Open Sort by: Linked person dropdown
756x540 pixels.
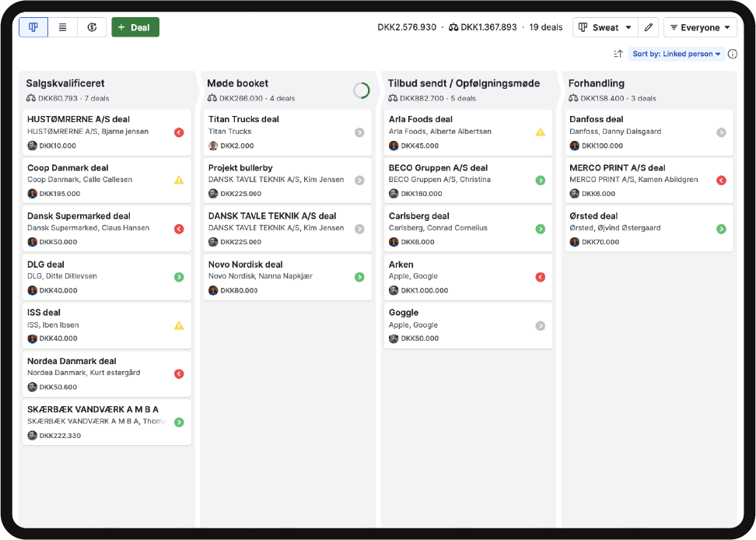pyautogui.click(x=677, y=54)
